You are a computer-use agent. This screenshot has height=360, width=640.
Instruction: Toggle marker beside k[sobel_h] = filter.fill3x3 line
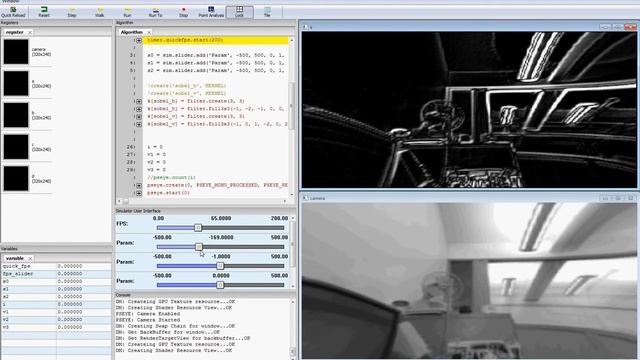(x=139, y=109)
